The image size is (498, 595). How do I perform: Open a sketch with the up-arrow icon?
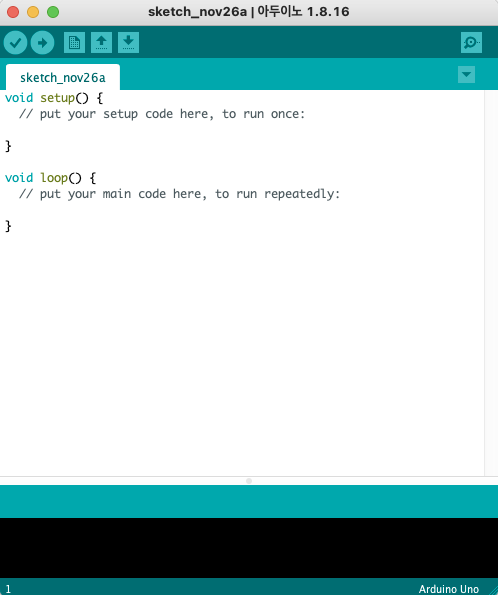101,42
